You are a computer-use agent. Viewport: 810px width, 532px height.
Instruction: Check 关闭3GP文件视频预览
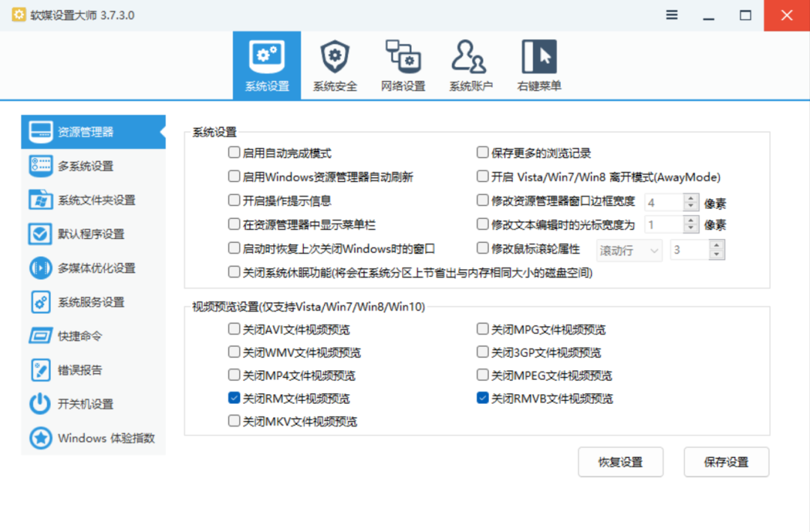pos(482,352)
